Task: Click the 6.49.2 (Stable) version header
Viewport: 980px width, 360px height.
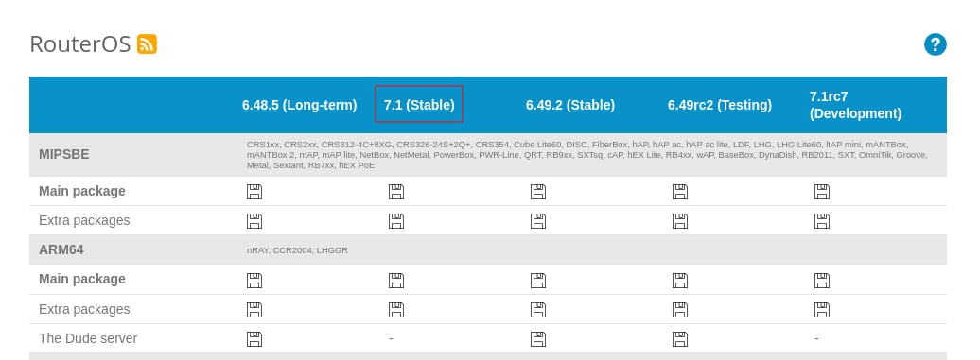Action: pos(570,105)
